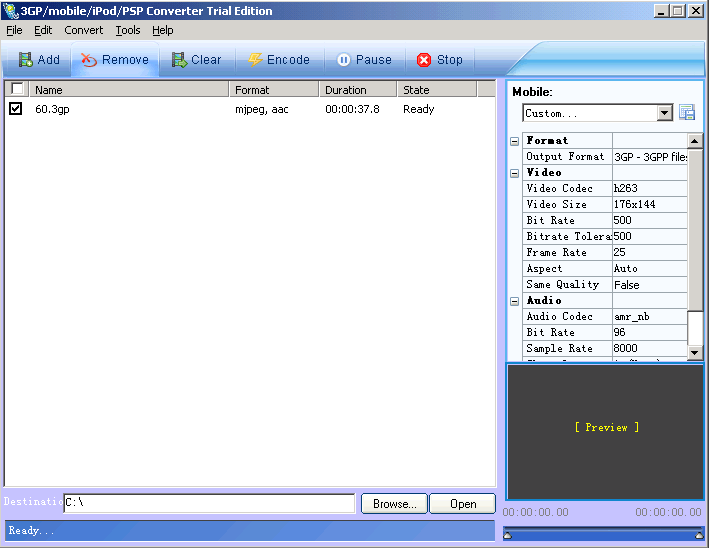
Task: Click the mjpeg, aac format cell
Action: click(x=262, y=109)
